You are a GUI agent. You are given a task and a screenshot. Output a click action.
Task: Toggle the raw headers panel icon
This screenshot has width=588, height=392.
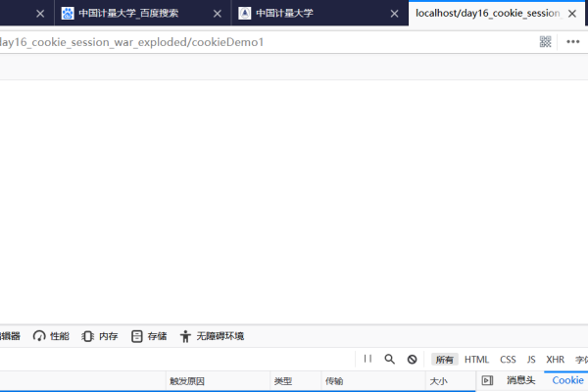[487, 380]
